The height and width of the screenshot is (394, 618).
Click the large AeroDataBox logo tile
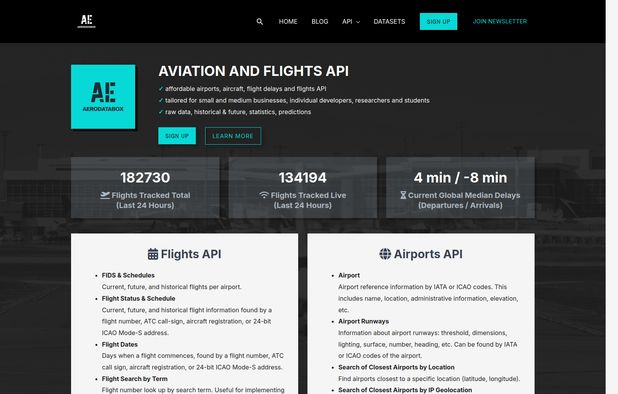pos(103,97)
